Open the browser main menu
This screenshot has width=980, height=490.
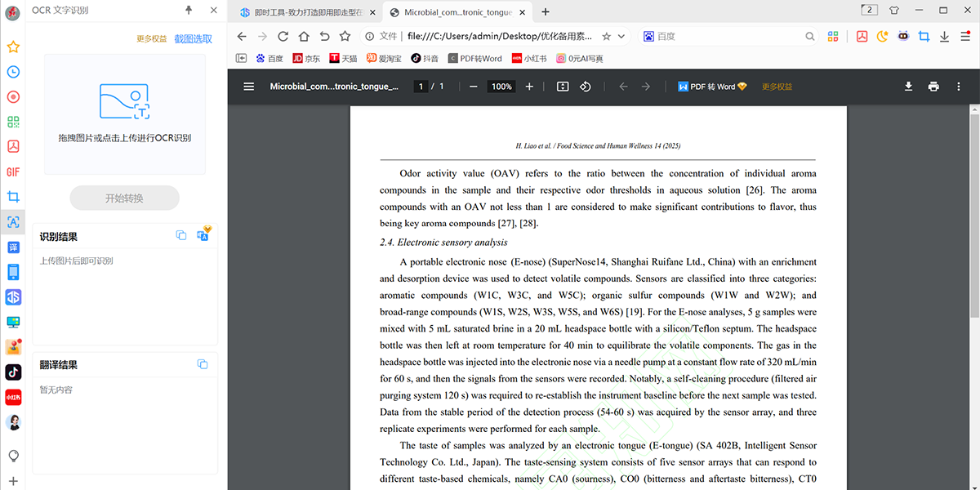(x=965, y=37)
